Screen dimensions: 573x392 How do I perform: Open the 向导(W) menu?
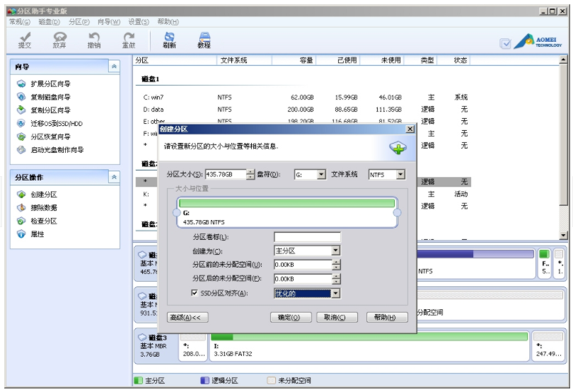click(x=109, y=22)
